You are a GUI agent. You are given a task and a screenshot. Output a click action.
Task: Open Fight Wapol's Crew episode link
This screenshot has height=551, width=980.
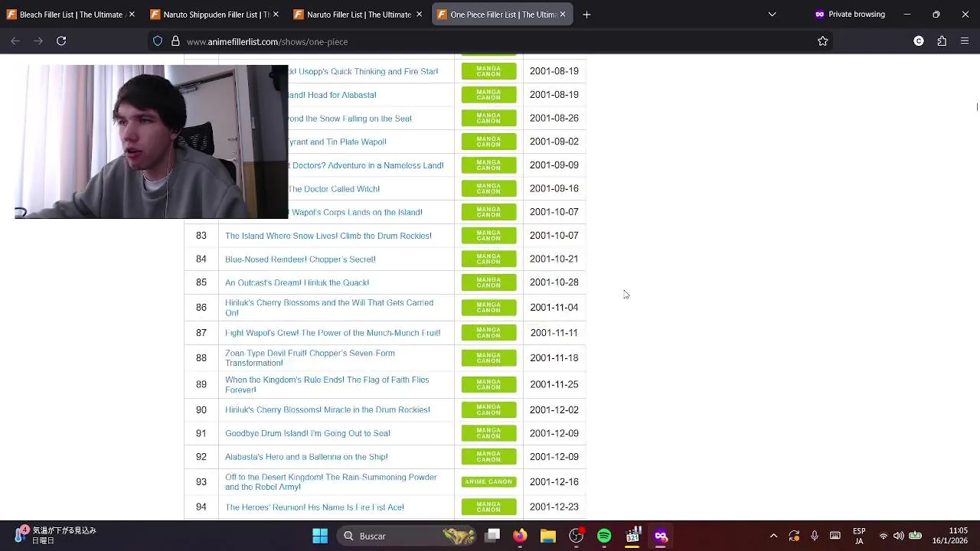click(x=333, y=333)
